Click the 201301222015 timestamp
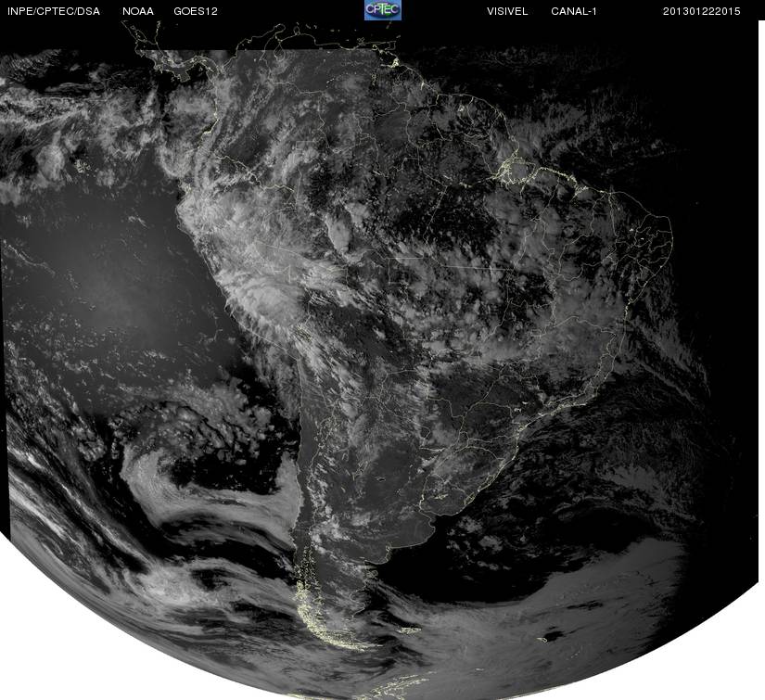The height and width of the screenshot is (700, 765). (702, 11)
